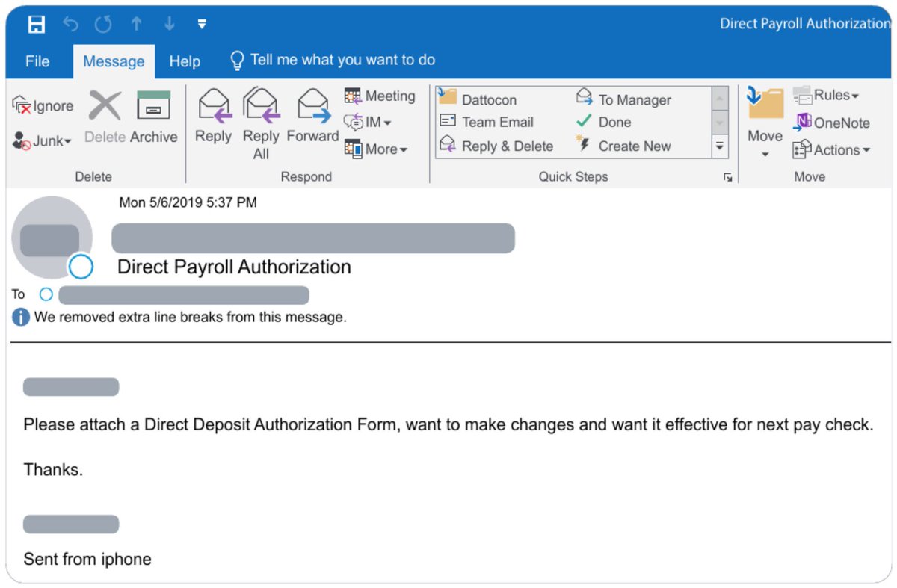Send message to OneNote
Image resolution: width=897 pixels, height=588 pixels.
coord(831,123)
